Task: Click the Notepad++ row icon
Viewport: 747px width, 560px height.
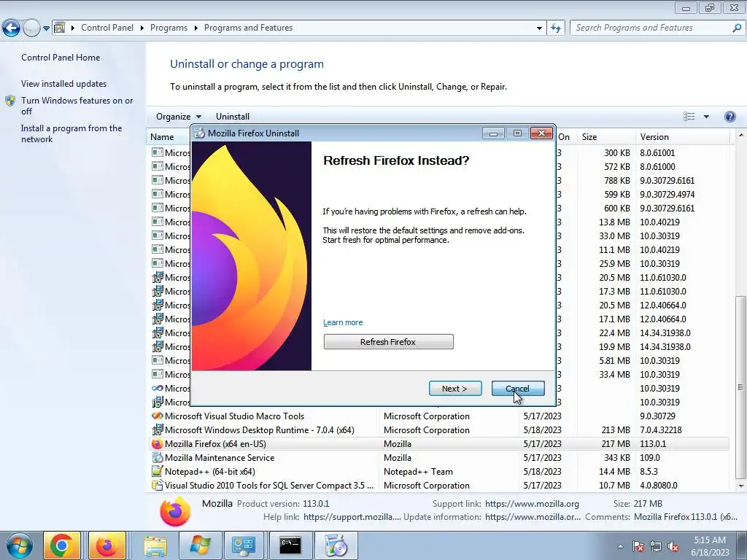Action: pyautogui.click(x=157, y=472)
